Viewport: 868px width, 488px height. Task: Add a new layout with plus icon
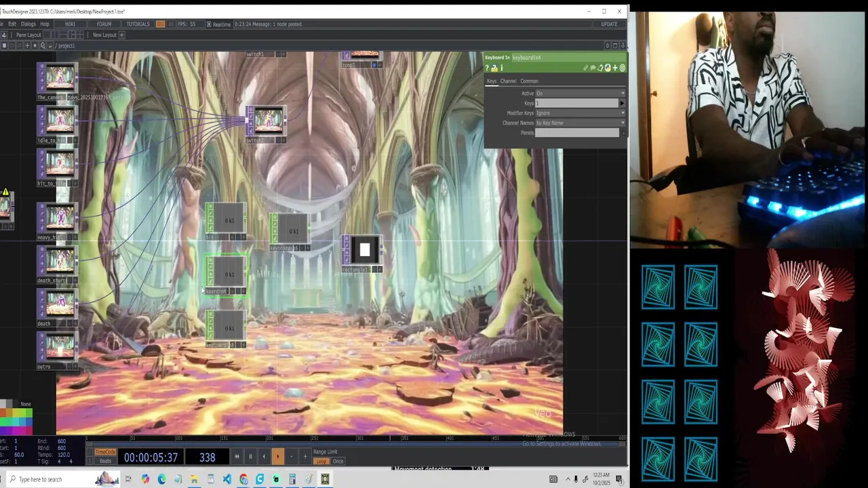tap(122, 35)
